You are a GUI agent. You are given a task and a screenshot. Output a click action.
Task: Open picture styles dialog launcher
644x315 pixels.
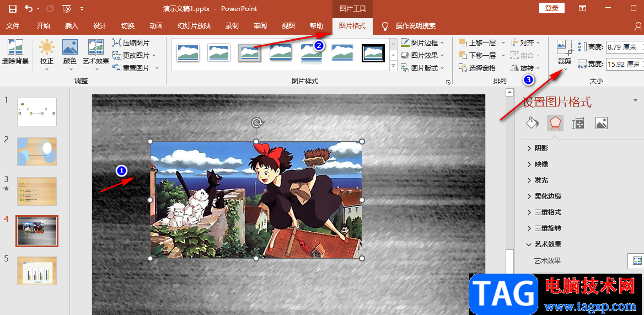(448, 82)
